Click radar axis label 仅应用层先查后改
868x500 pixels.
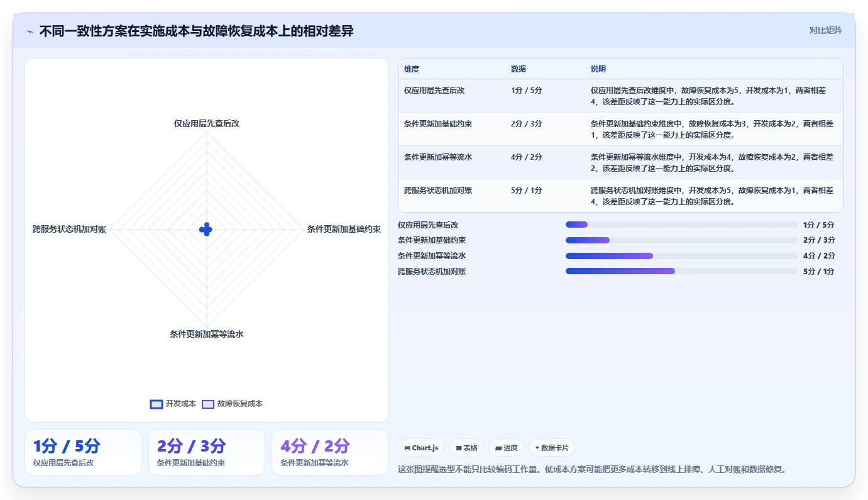[x=207, y=123]
